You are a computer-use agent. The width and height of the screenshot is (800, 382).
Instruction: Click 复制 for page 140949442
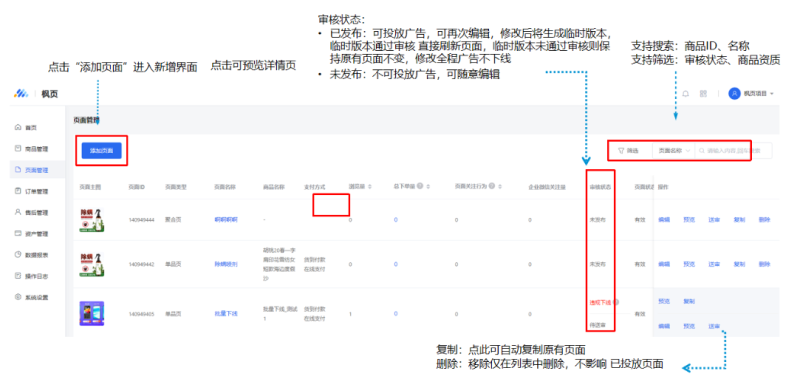click(739, 264)
